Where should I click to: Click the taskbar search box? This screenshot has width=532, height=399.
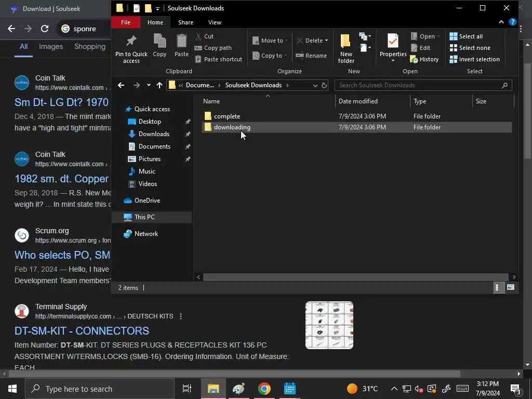[x=100, y=389]
